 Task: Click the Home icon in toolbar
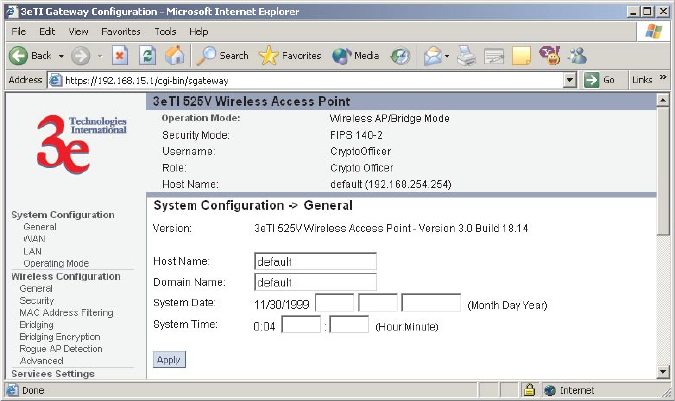[174, 56]
